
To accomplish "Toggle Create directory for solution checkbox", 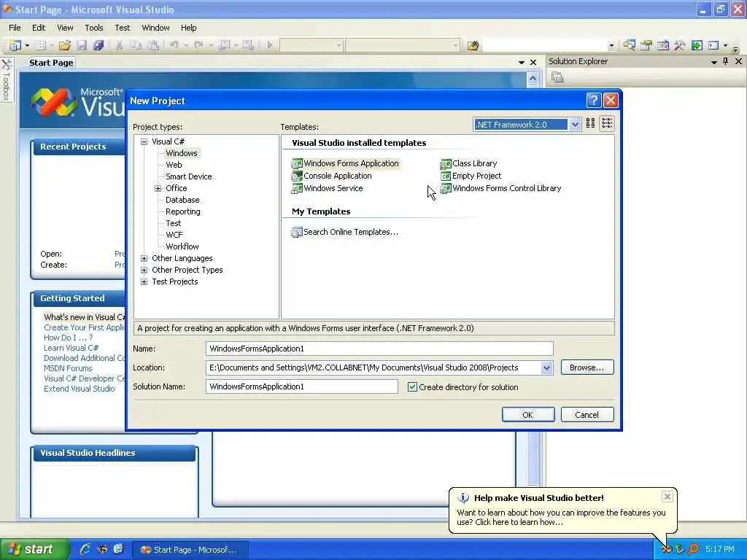I will click(x=413, y=386).
